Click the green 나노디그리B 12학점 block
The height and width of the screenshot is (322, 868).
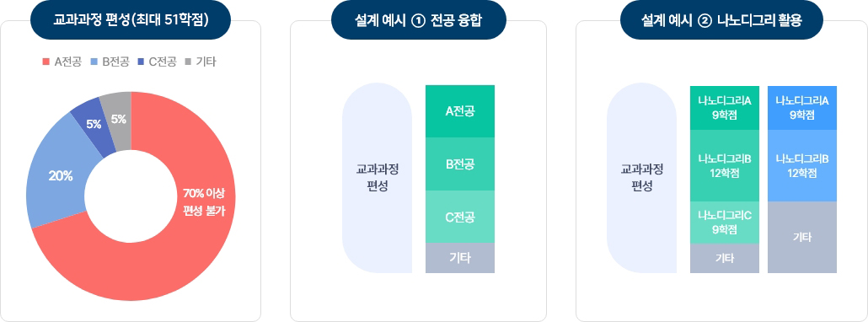(x=725, y=166)
